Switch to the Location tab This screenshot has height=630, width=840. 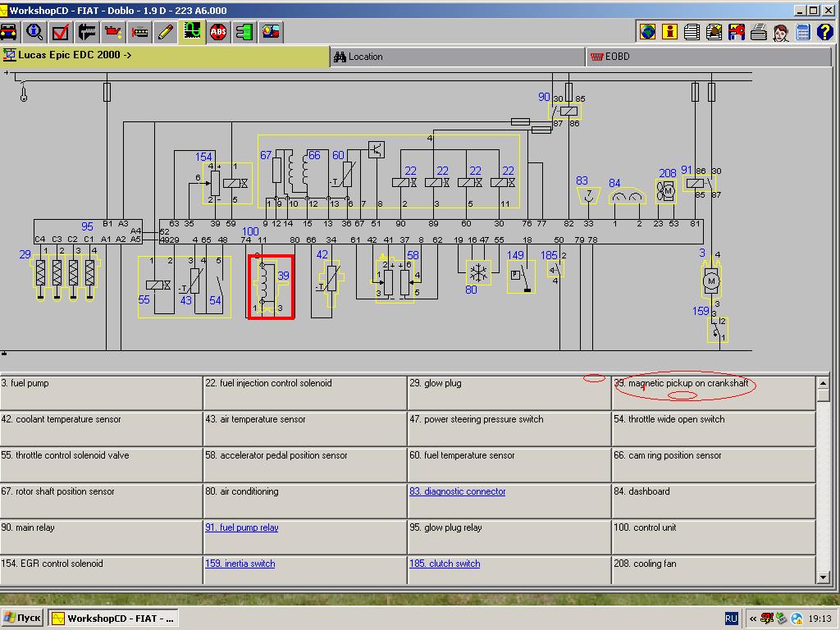[x=458, y=57]
